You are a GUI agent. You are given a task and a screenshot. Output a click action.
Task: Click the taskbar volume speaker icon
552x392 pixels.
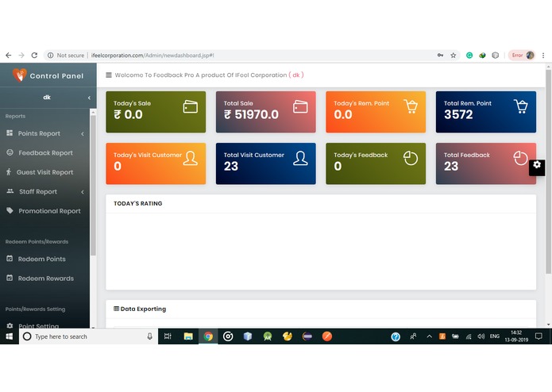[481, 336]
